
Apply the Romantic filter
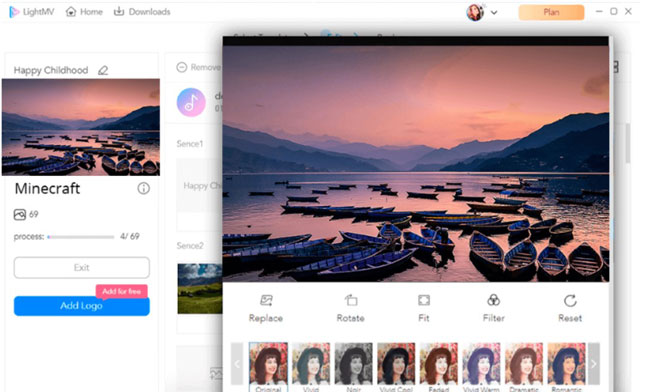tap(567, 364)
